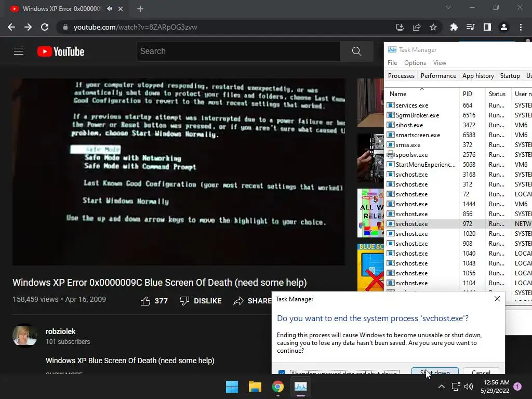
Task: Select spoolsv.exe process row
Action: pyautogui.click(x=458, y=154)
